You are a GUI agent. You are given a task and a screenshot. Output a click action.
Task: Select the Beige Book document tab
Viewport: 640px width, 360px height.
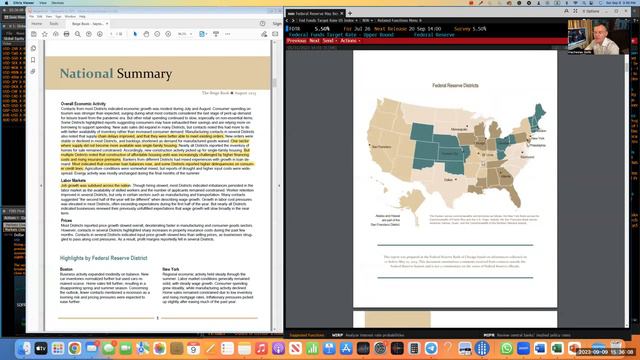(87, 24)
